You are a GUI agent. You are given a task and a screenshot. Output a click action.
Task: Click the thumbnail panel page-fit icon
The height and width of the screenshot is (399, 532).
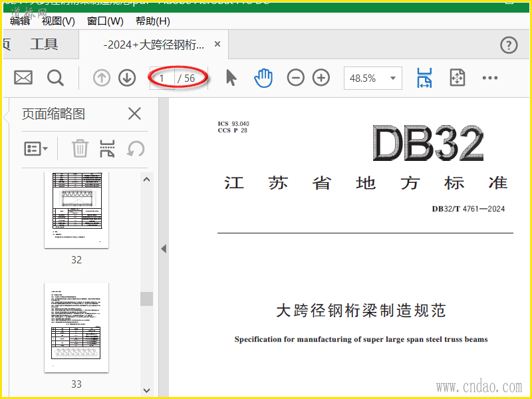107,148
